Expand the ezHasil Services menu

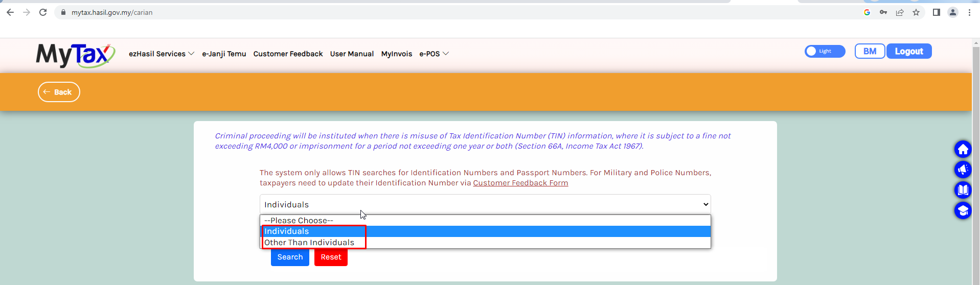tap(161, 54)
